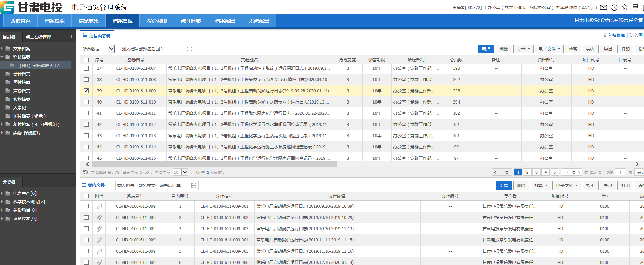Select the 科技档案（3、4号机组） tree item
Image resolution: width=644 pixels, height=265 pixels.
point(37,125)
